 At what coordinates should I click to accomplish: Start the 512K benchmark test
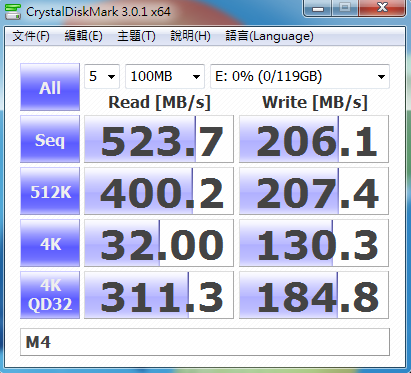click(50, 191)
